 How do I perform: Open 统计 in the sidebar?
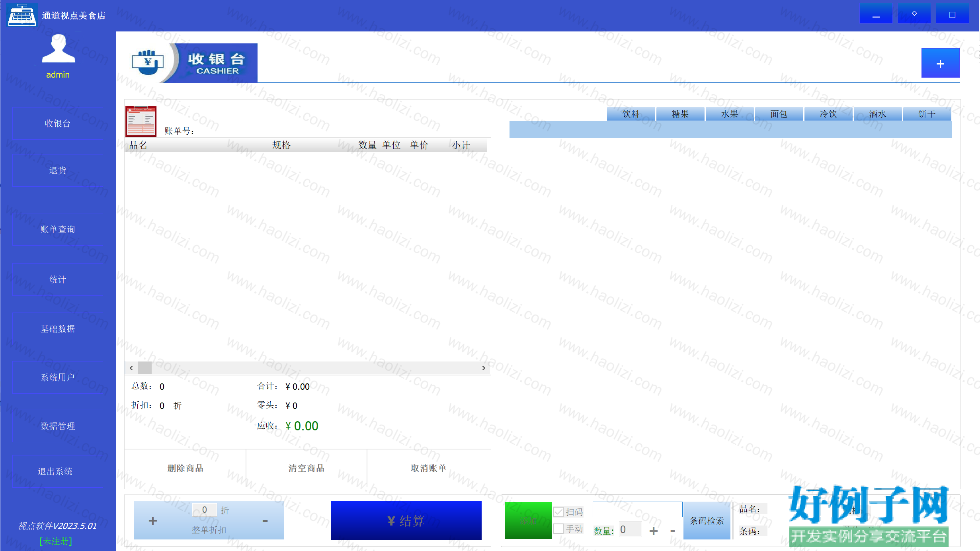point(58,279)
